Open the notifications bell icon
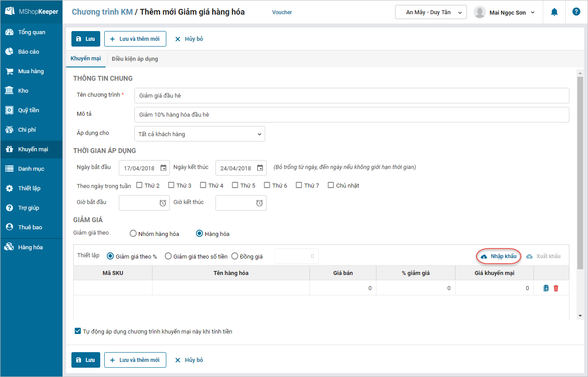Screen dimensions: 588x377 click(554, 12)
